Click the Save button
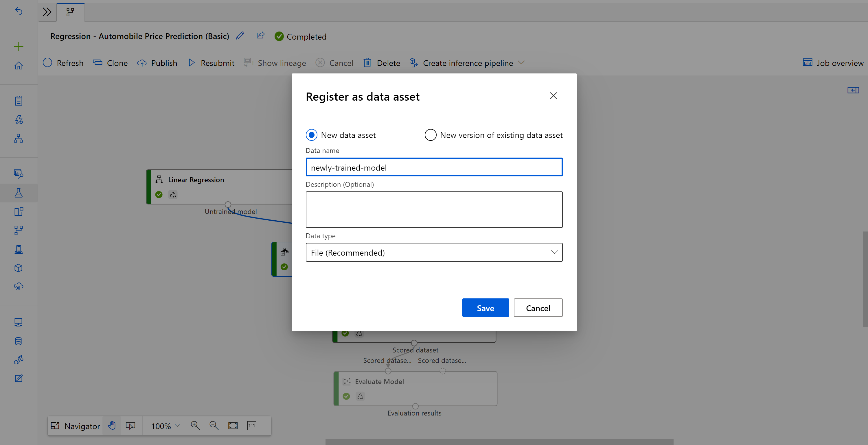868x445 pixels. tap(486, 308)
